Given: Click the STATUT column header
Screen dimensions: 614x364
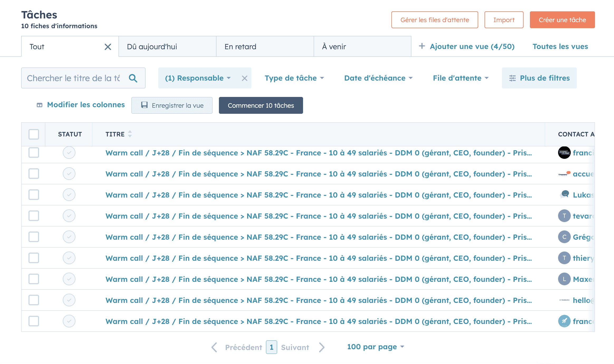Looking at the screenshot, I should tap(70, 134).
